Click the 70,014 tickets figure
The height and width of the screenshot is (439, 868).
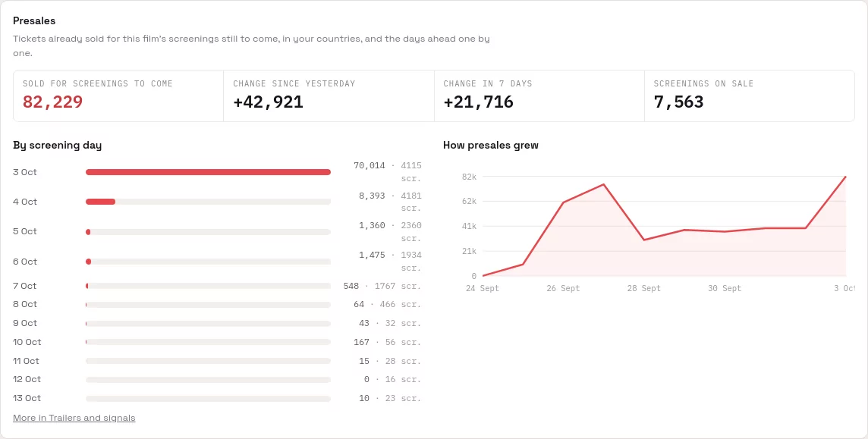(x=370, y=165)
